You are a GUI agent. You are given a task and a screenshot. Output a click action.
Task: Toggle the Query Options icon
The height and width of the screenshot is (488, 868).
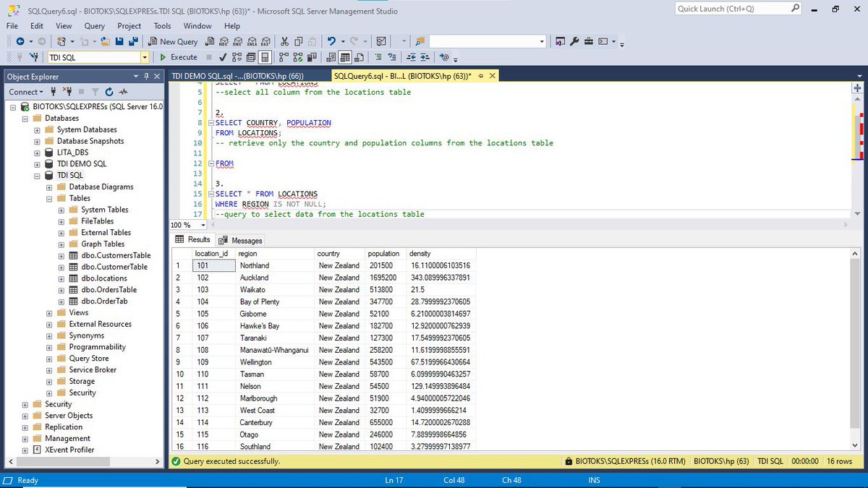250,57
